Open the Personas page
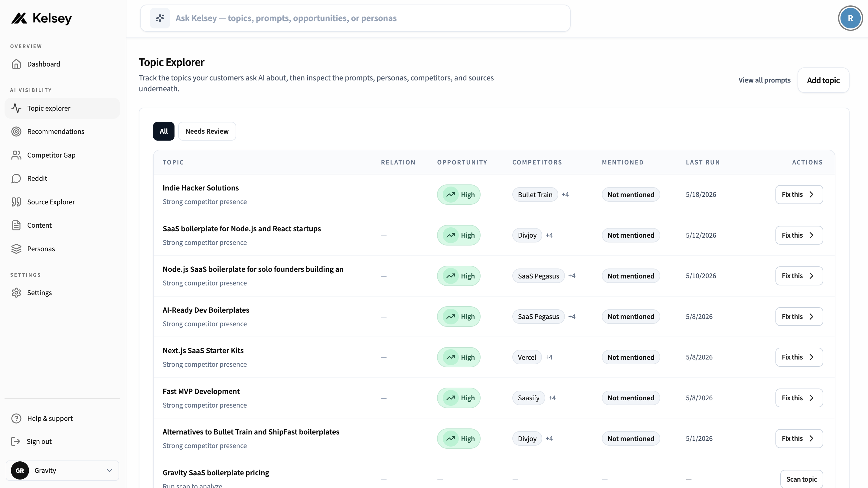 coord(62,249)
